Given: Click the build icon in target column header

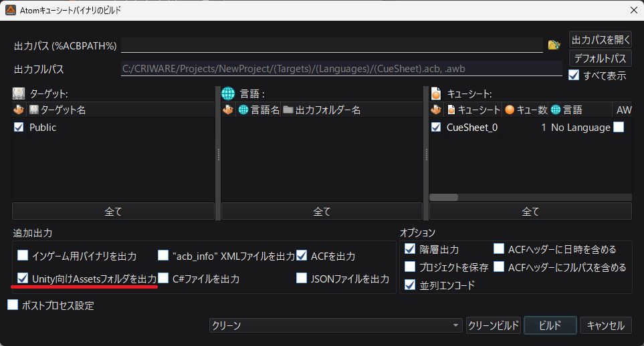Looking at the screenshot, I should [19, 110].
